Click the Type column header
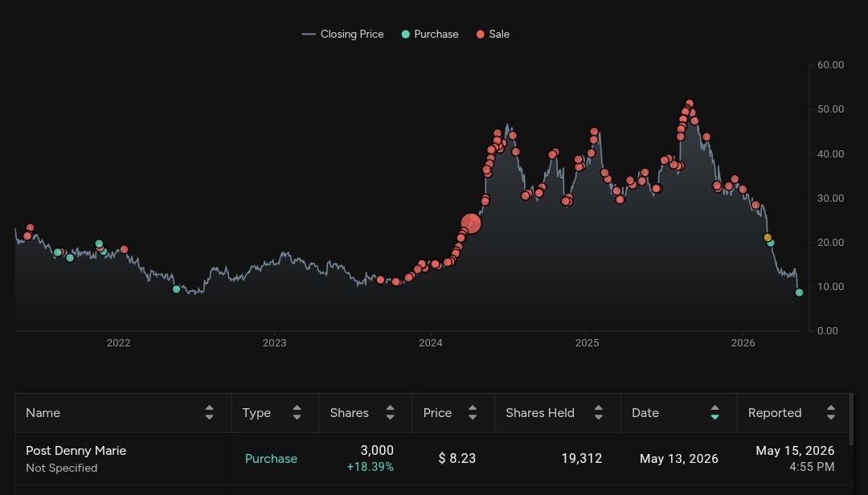This screenshot has width=868, height=495. pyautogui.click(x=275, y=413)
